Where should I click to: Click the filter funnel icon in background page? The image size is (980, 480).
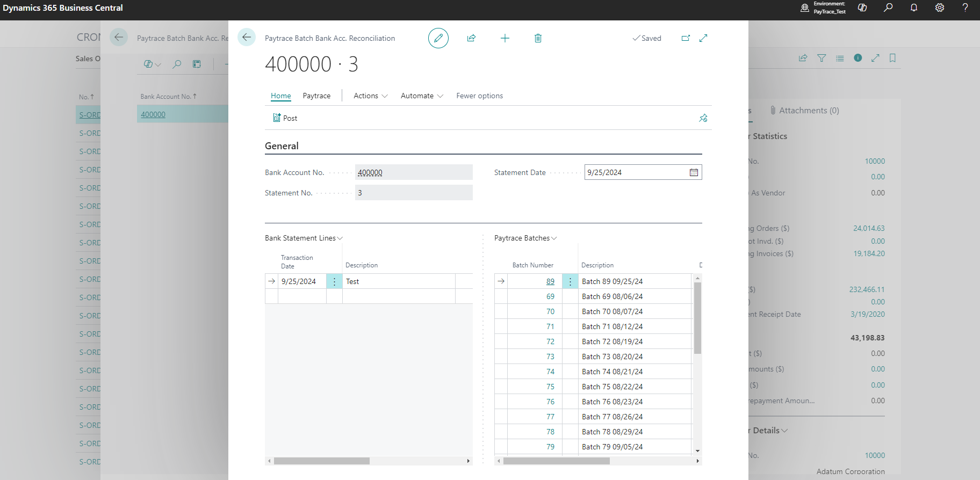[x=822, y=58]
